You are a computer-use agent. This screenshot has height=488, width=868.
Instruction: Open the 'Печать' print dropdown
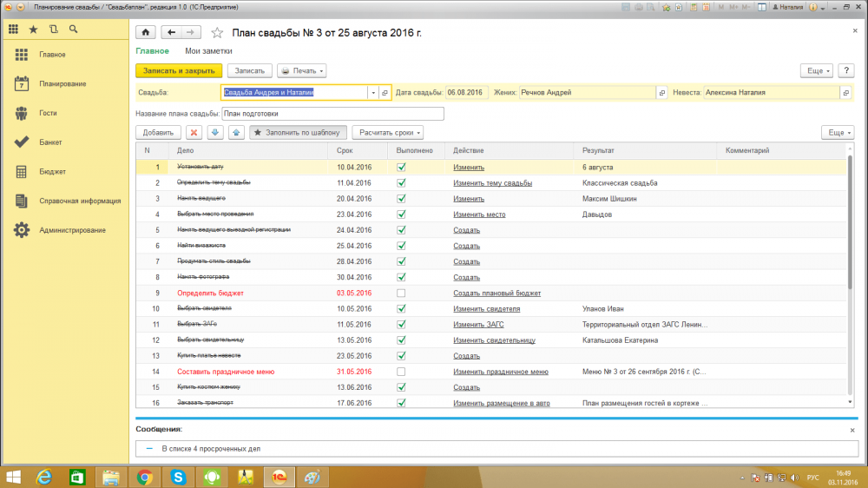pos(302,70)
